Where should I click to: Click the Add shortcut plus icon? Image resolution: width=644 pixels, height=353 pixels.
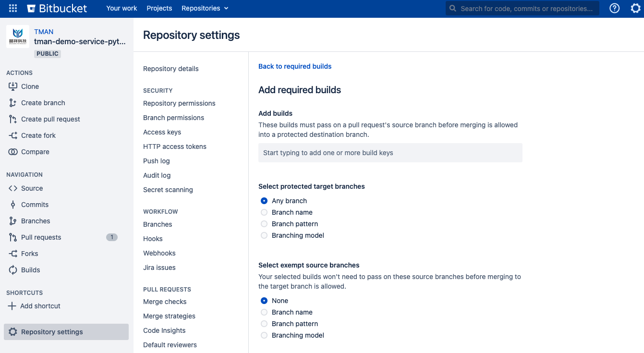[x=12, y=306]
